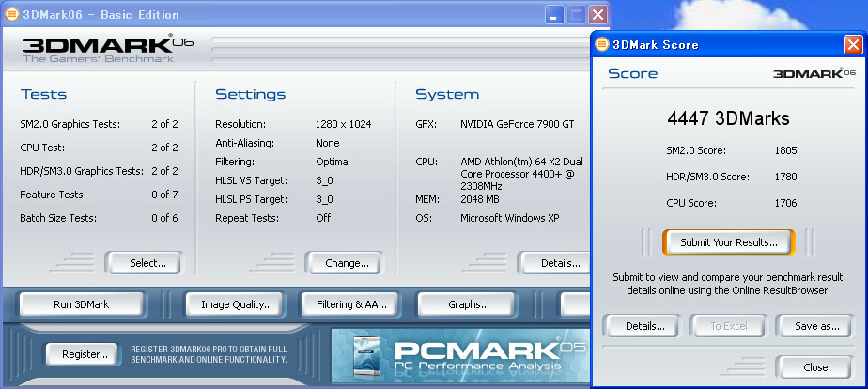Click the Online ResultBrowser description text
The image size is (868, 389).
727,284
